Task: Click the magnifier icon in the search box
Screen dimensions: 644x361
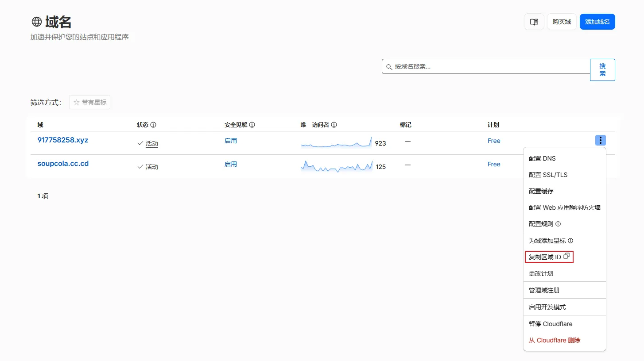Action: [389, 67]
